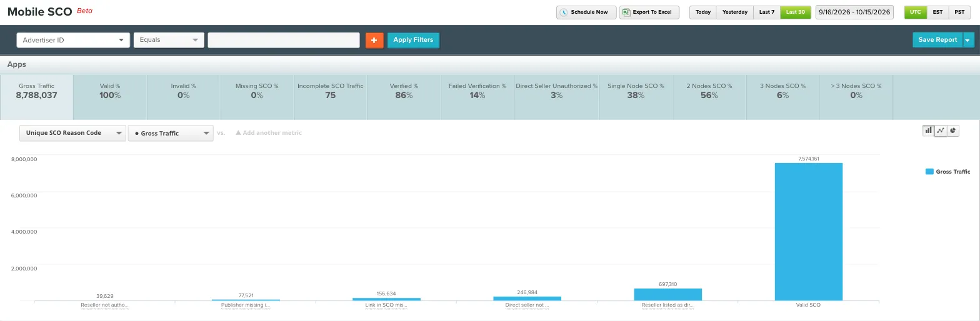
Task: Select the 2 Nodes SCO % tab
Action: (709, 97)
